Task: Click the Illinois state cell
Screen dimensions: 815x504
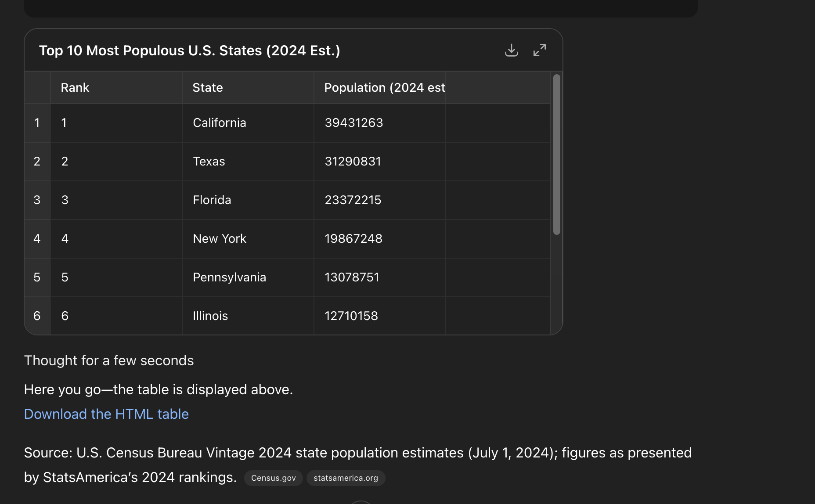Action: click(x=210, y=316)
